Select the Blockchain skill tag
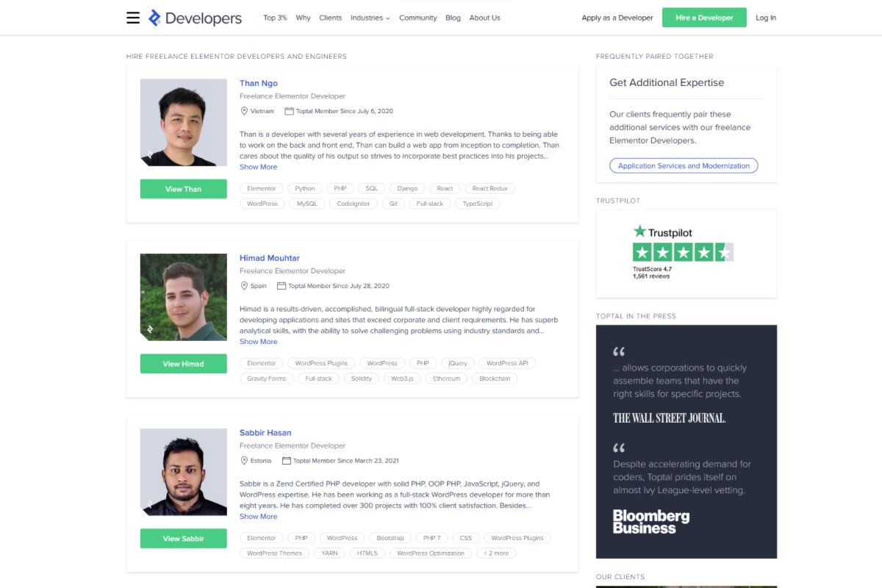This screenshot has width=882, height=588. [x=495, y=379]
